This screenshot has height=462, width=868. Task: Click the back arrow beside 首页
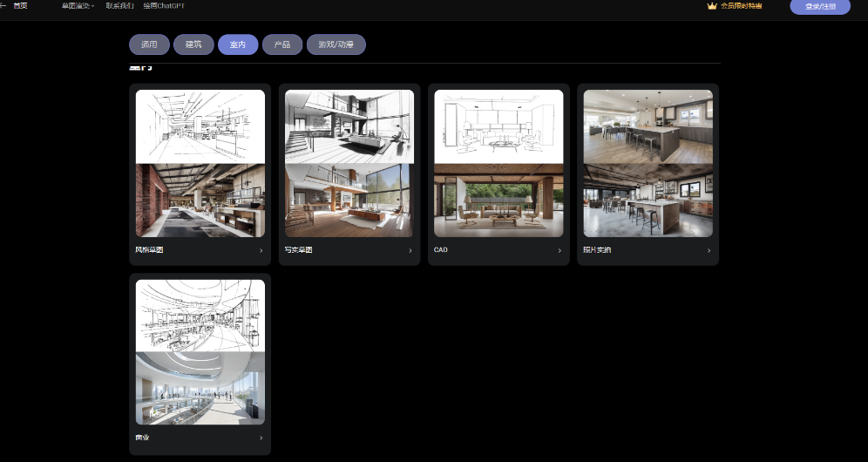[3, 6]
